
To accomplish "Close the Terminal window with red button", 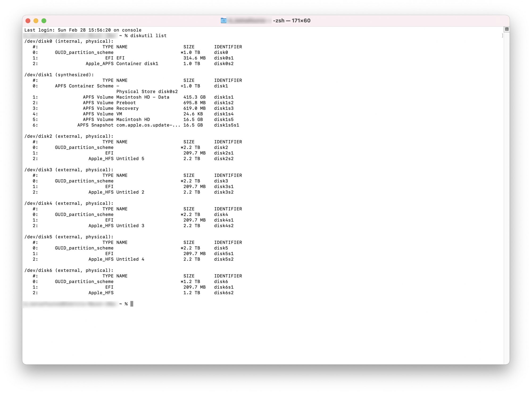I will click(x=28, y=21).
